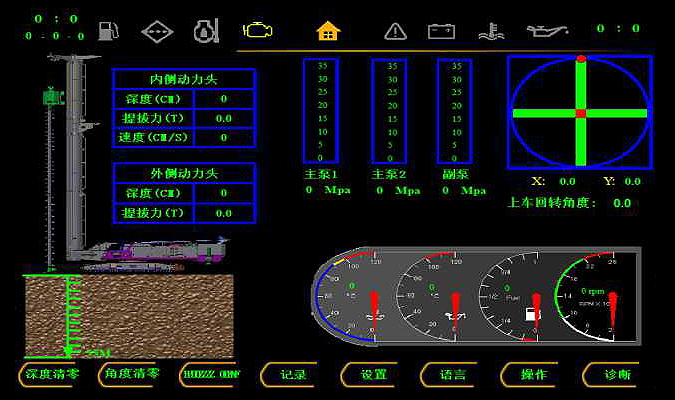This screenshot has width=675, height=400.
Task: Open the 记录 records page
Action: 292,375
